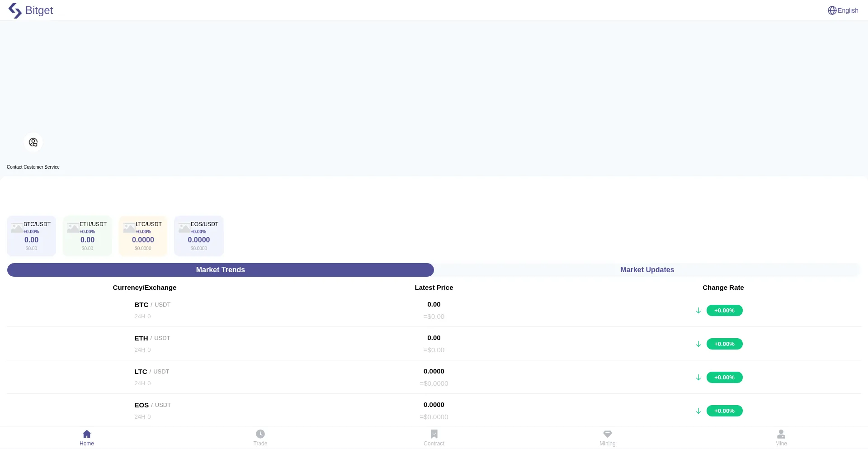This screenshot has height=449, width=868.
Task: Go to Trade in bottom navigation
Action: pyautogui.click(x=260, y=437)
